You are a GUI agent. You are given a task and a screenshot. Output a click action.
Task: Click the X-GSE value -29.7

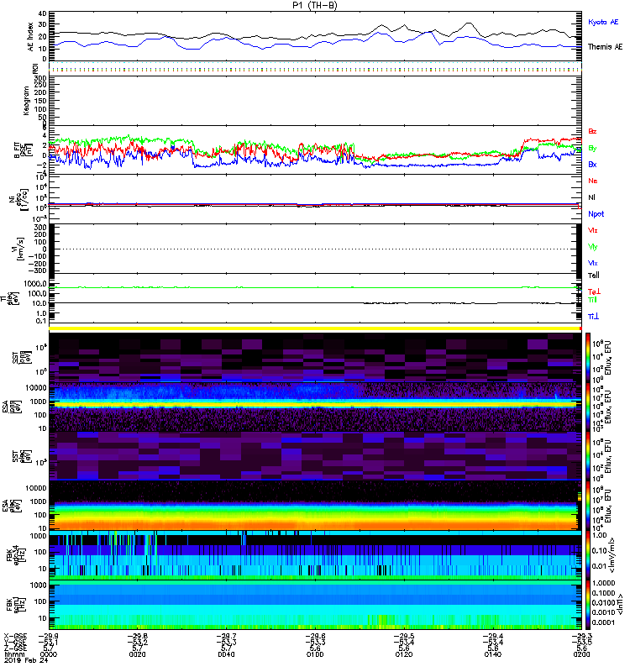(226, 636)
